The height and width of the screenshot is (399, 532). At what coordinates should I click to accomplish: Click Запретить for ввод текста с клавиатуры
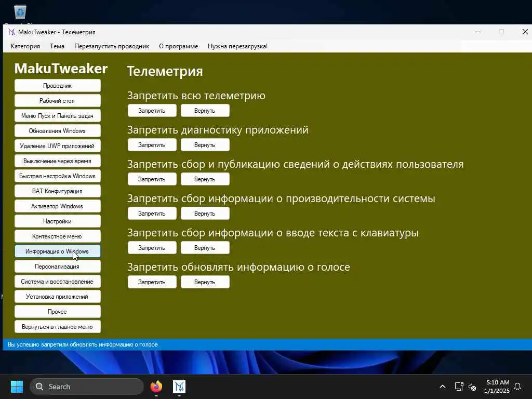(152, 248)
